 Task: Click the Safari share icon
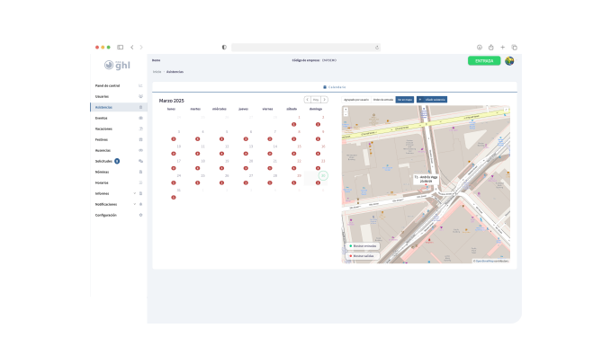click(x=492, y=47)
